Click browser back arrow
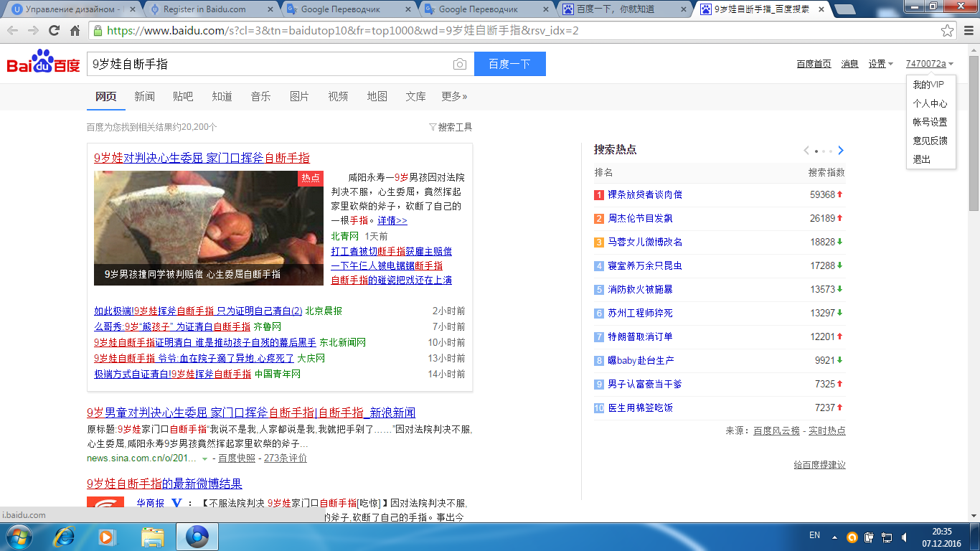This screenshot has width=980, height=551. click(x=14, y=30)
